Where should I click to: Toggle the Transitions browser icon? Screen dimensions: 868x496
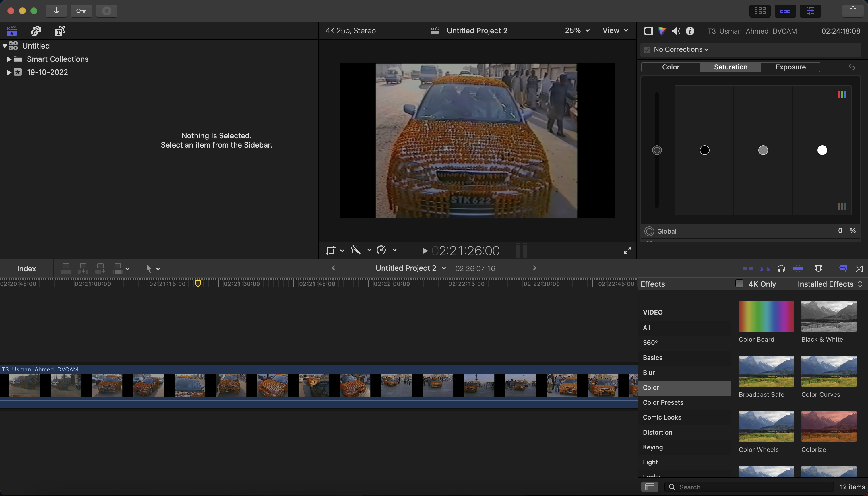pos(859,268)
